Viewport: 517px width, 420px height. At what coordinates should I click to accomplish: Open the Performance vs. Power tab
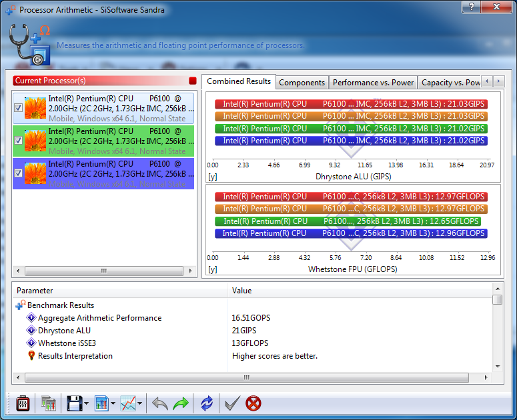pos(373,83)
